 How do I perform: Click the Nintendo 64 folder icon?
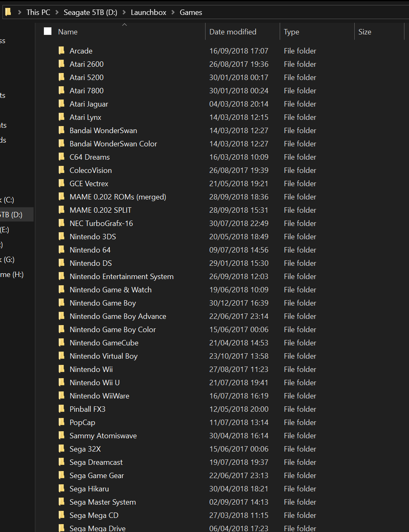pos(61,250)
